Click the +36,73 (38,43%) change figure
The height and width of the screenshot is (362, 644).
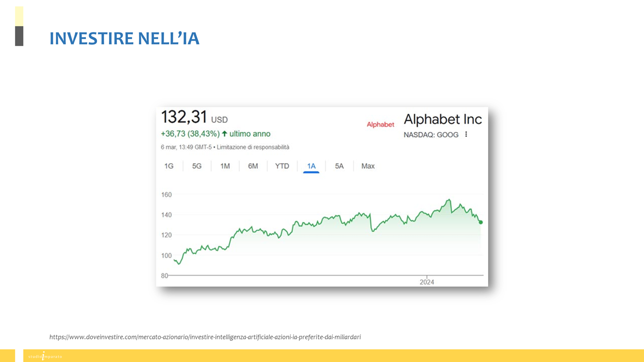pyautogui.click(x=190, y=134)
